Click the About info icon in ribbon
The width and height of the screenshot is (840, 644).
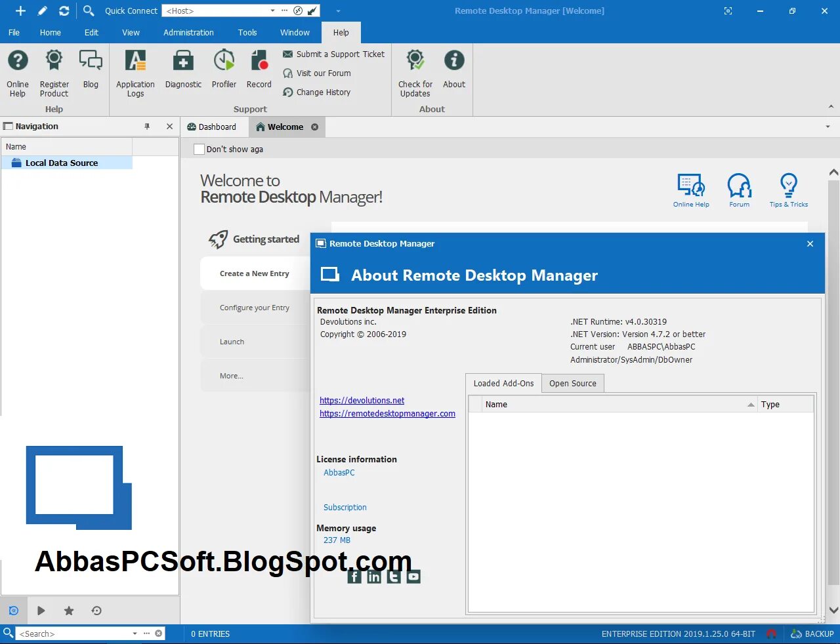[454, 70]
